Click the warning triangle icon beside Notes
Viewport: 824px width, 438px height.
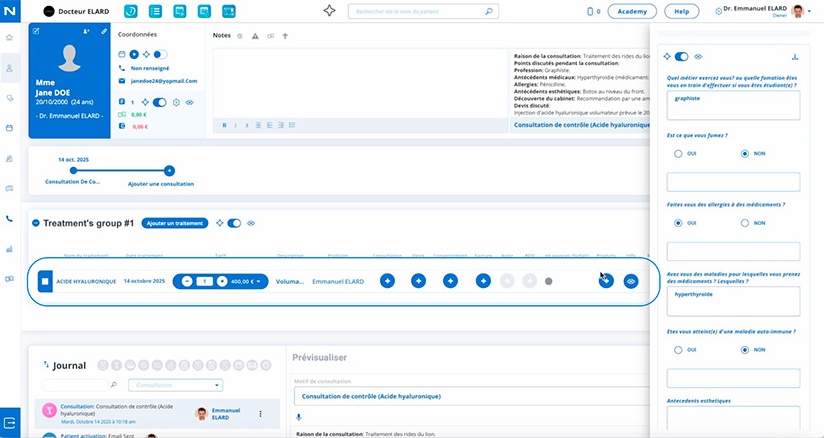click(254, 35)
